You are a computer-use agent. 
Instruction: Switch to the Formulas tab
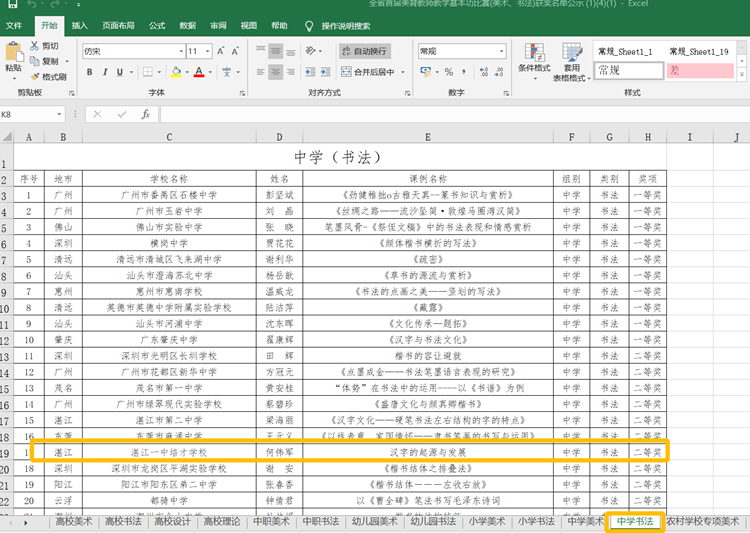point(157,26)
